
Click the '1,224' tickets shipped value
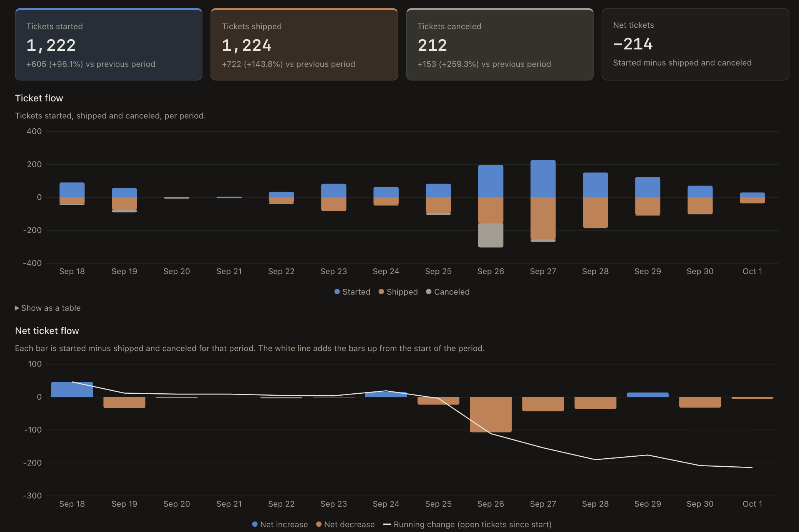click(x=247, y=45)
